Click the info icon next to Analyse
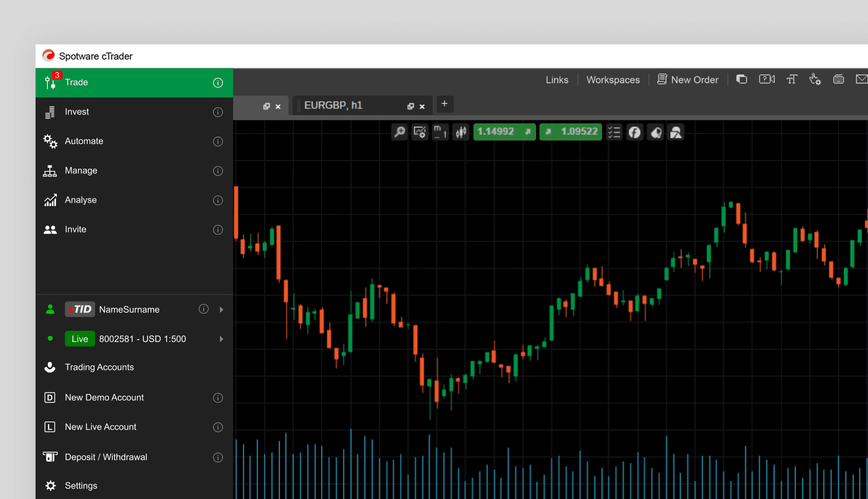Image resolution: width=868 pixels, height=499 pixels. (218, 200)
